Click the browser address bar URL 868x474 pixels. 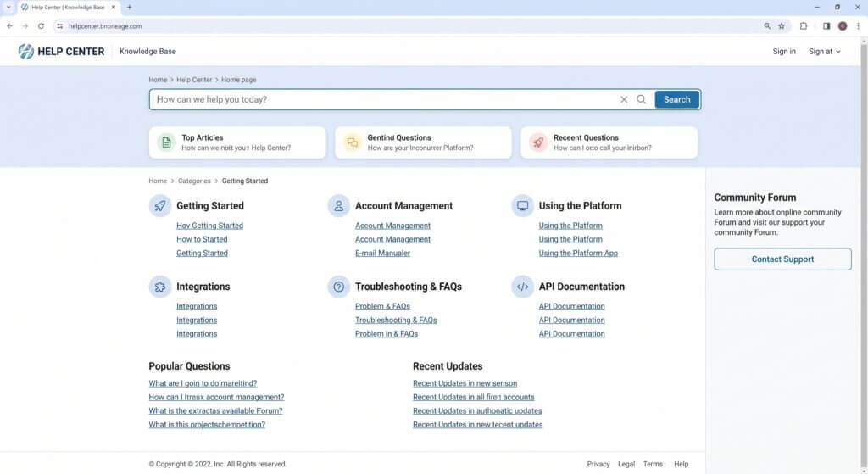click(x=105, y=26)
